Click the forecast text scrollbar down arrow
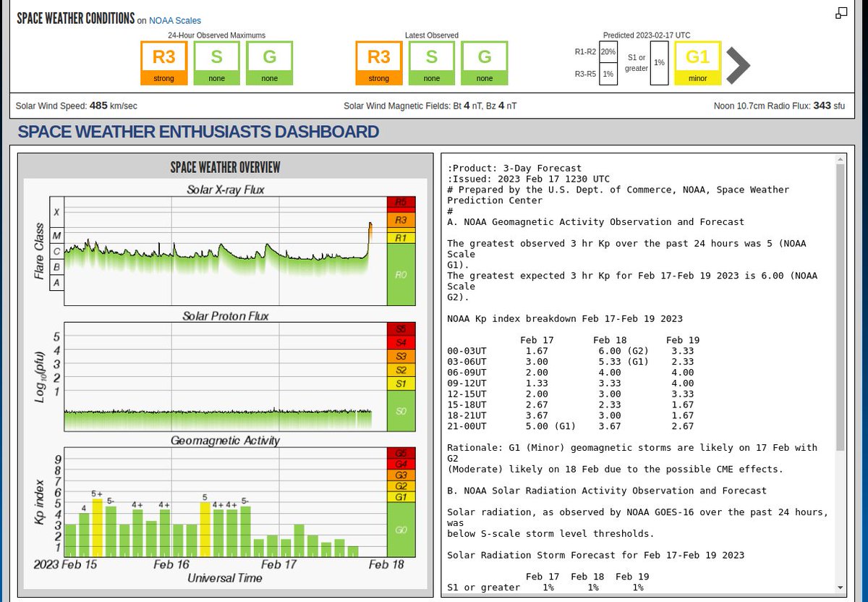This screenshot has width=868, height=602. (x=840, y=588)
